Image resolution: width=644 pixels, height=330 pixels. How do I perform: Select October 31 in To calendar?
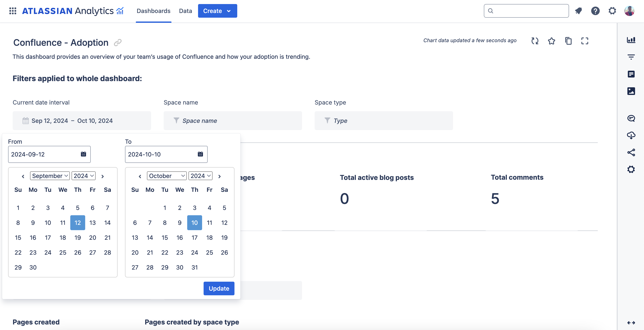coord(194,267)
